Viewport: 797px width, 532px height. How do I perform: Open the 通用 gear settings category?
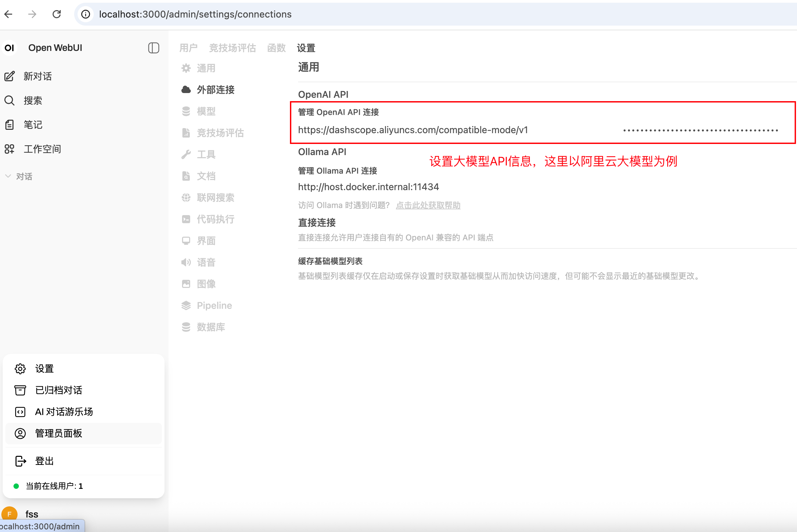(x=199, y=68)
